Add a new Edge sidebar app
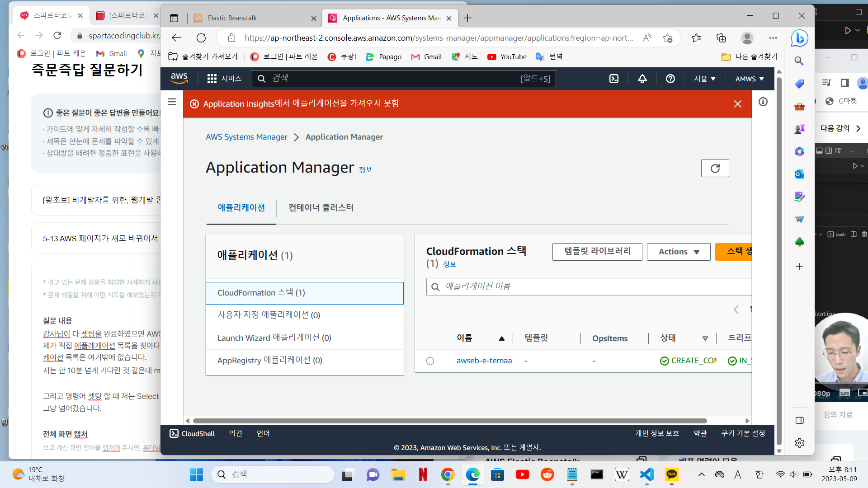868x488 pixels. point(799,267)
